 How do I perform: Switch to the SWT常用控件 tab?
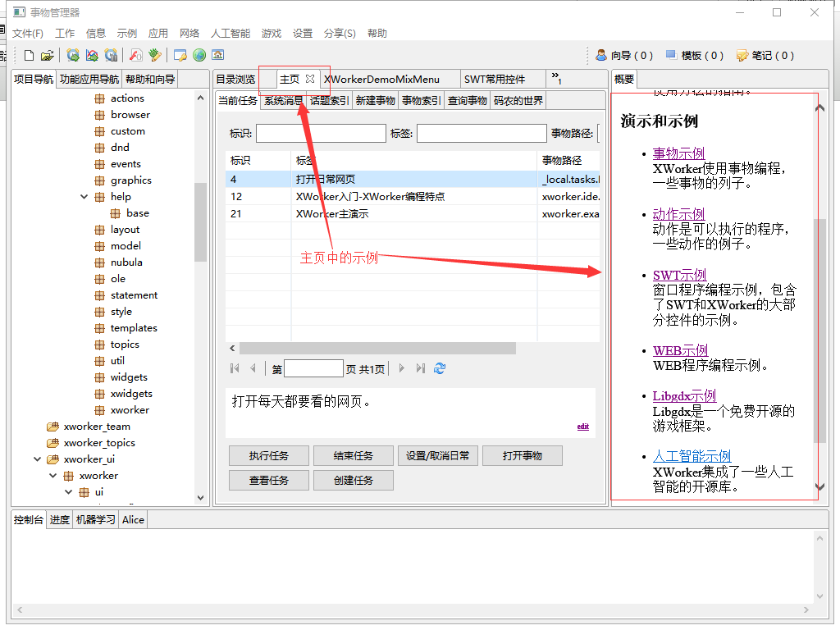[x=495, y=80]
